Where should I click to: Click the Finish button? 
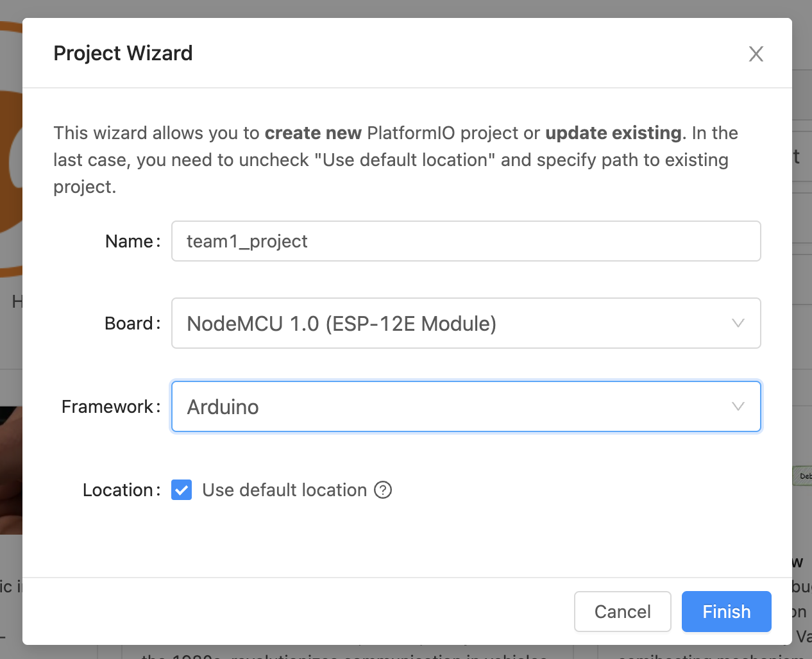pos(727,612)
